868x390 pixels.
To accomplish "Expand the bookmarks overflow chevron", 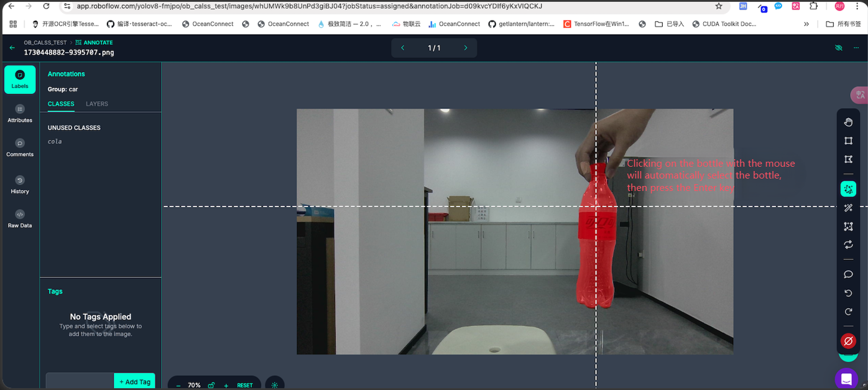I will click(806, 24).
